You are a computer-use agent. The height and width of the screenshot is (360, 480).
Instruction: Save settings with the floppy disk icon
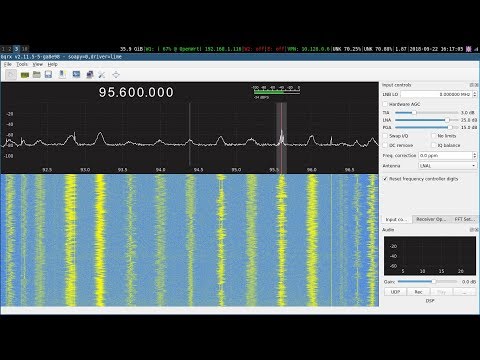click(48, 74)
